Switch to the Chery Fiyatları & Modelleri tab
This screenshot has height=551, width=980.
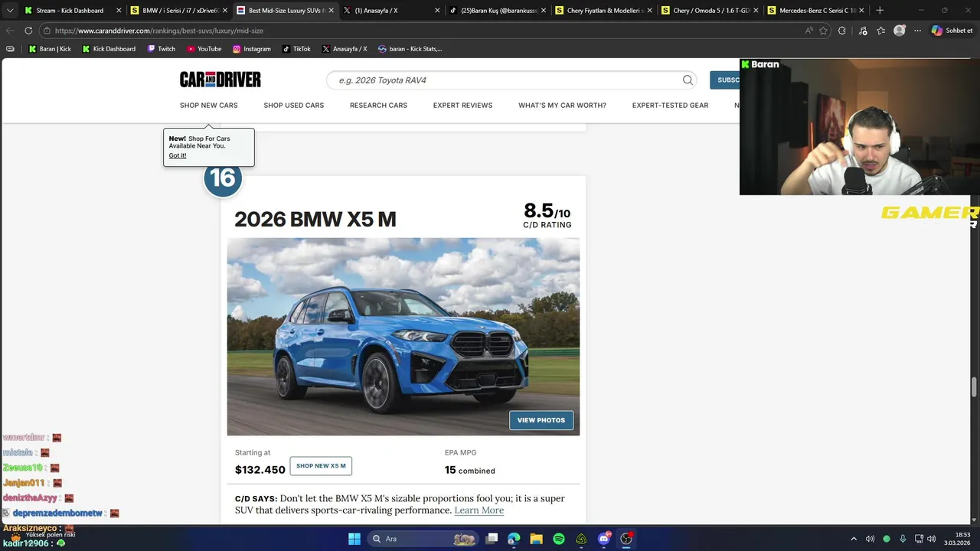coord(602,11)
